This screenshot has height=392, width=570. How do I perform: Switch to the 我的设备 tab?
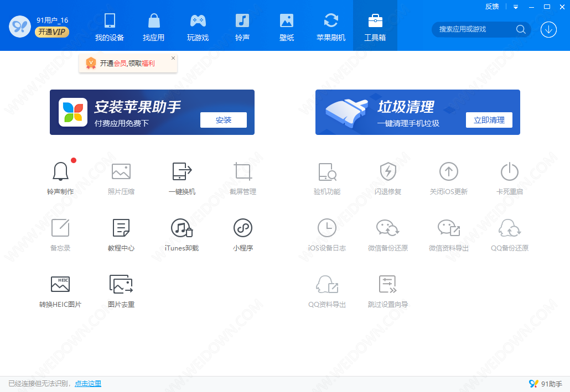tap(110, 27)
